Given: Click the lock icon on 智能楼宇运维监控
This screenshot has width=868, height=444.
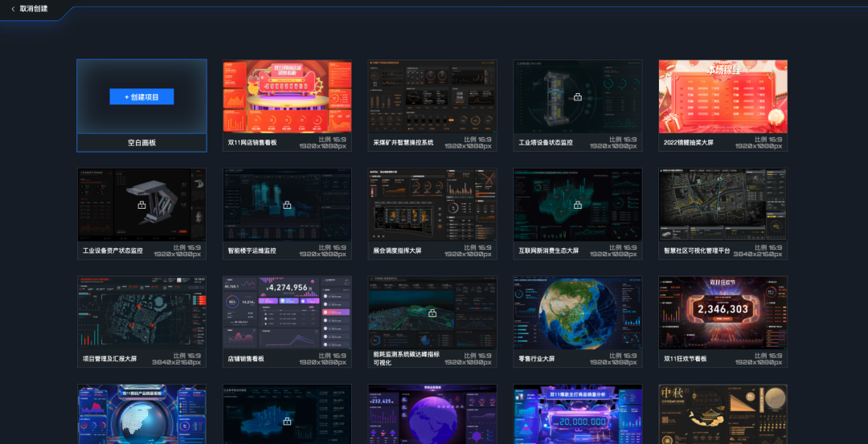Looking at the screenshot, I should (287, 205).
